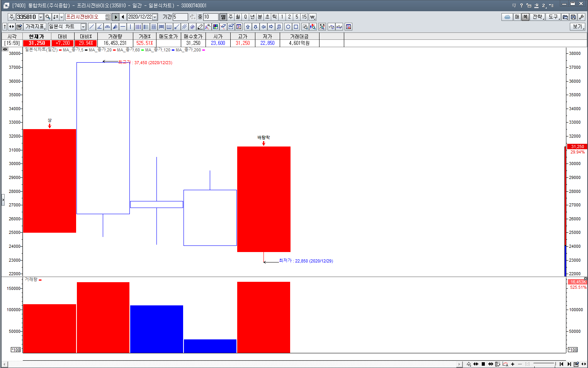
Task: Click fast-forward double-right arrows in bottom bar
Action: pos(491,364)
